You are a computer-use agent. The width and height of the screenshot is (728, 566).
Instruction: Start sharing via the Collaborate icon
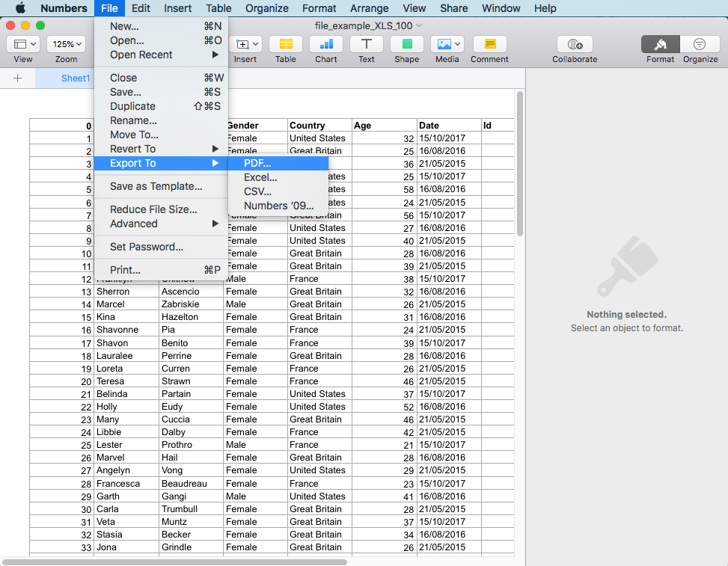pyautogui.click(x=574, y=45)
